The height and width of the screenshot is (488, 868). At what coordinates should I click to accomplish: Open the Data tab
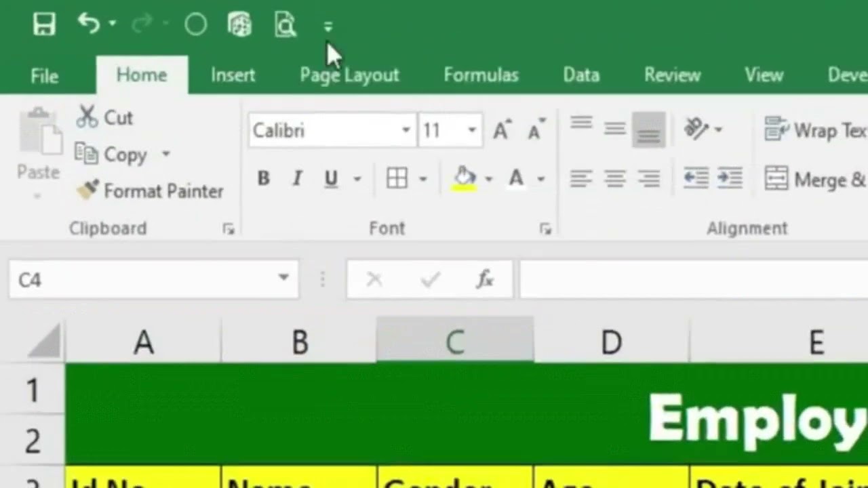[581, 75]
